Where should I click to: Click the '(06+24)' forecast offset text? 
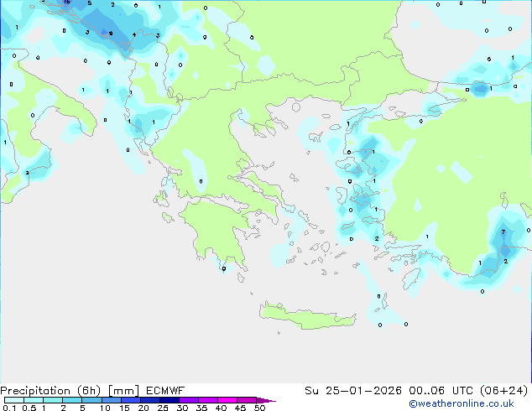tap(504, 391)
